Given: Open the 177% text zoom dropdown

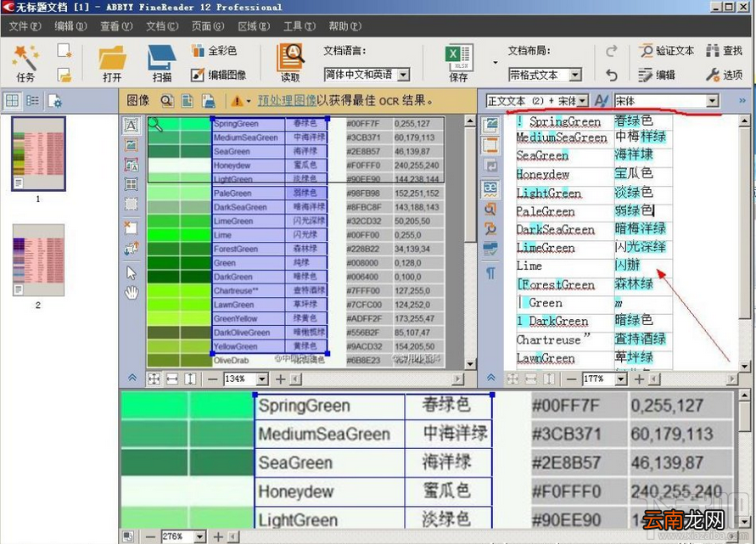Looking at the screenshot, I should click(x=621, y=379).
